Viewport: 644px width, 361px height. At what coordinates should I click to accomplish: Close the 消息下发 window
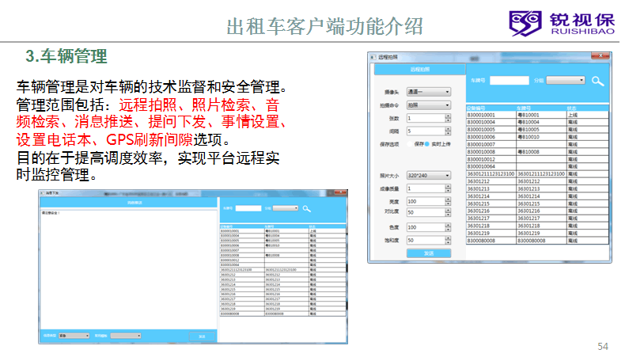(x=340, y=192)
